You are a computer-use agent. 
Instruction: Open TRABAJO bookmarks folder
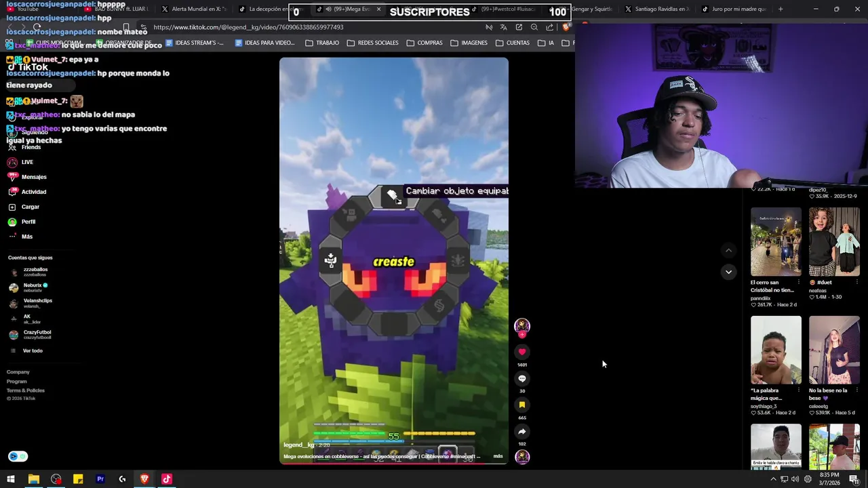click(322, 43)
